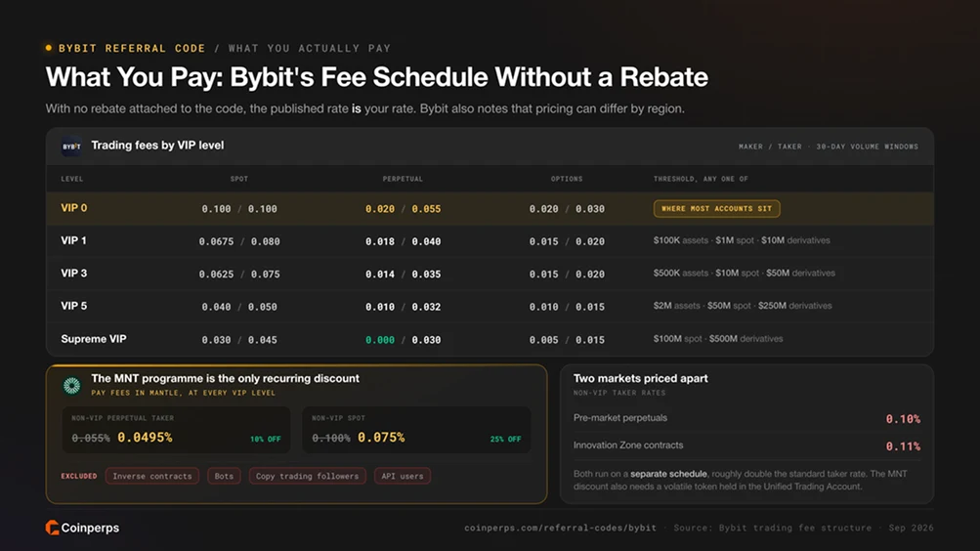Image resolution: width=980 pixels, height=551 pixels.
Task: Click the discounted 0.0495% perpetual taker rate
Action: pyautogui.click(x=145, y=438)
